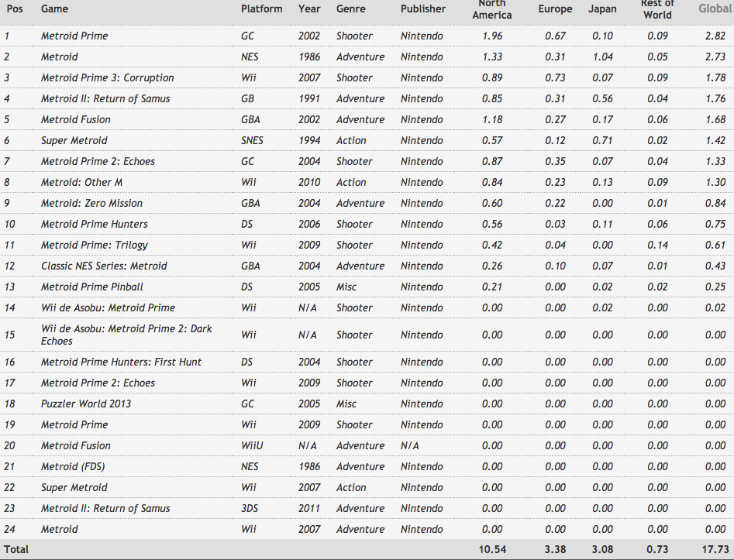734x560 pixels.
Task: Open Metroid Prime Pinball
Action: [92, 287]
